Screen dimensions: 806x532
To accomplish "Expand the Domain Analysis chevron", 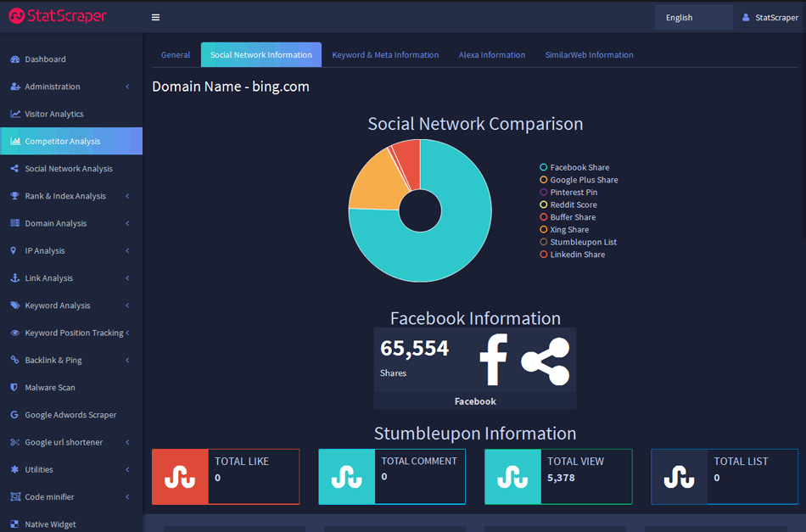I will coord(127,223).
